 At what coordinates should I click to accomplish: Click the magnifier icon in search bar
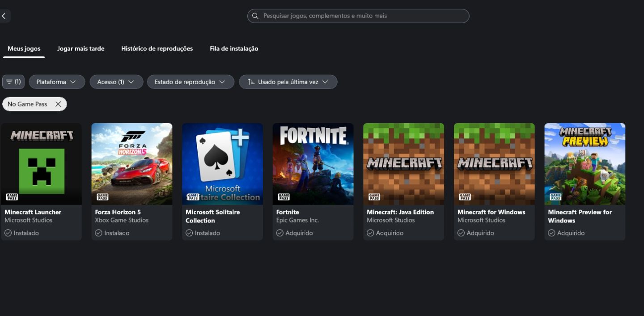255,16
